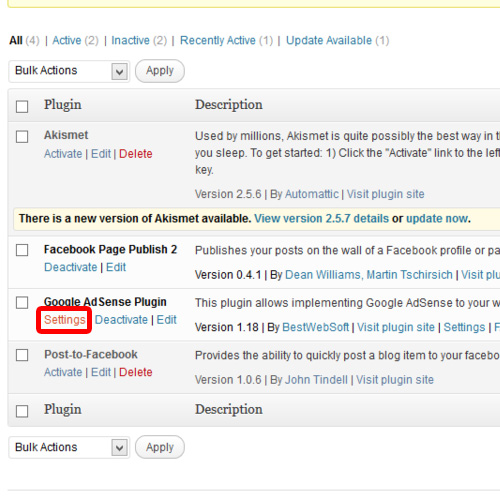Activate the Akismet plugin
The image size is (500, 500).
[x=63, y=154]
